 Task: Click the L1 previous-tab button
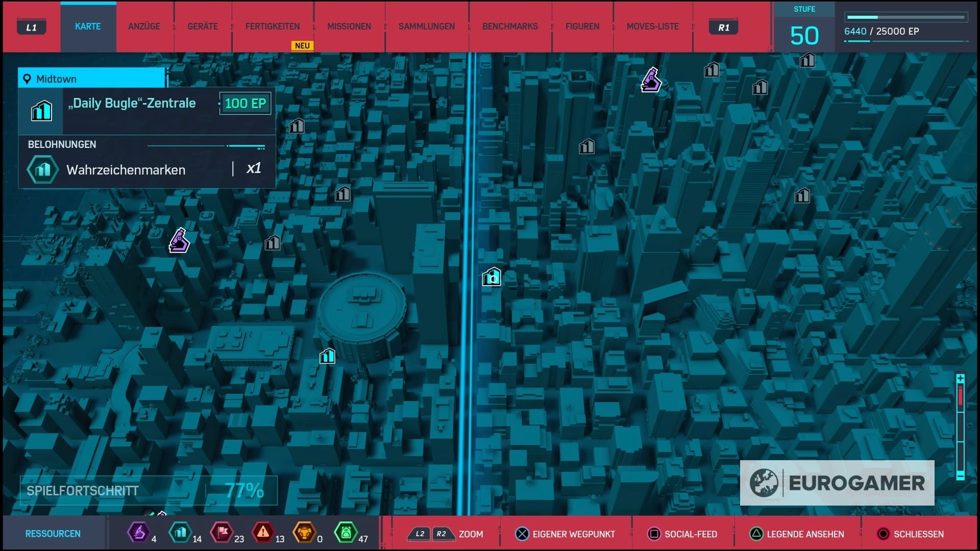(32, 28)
